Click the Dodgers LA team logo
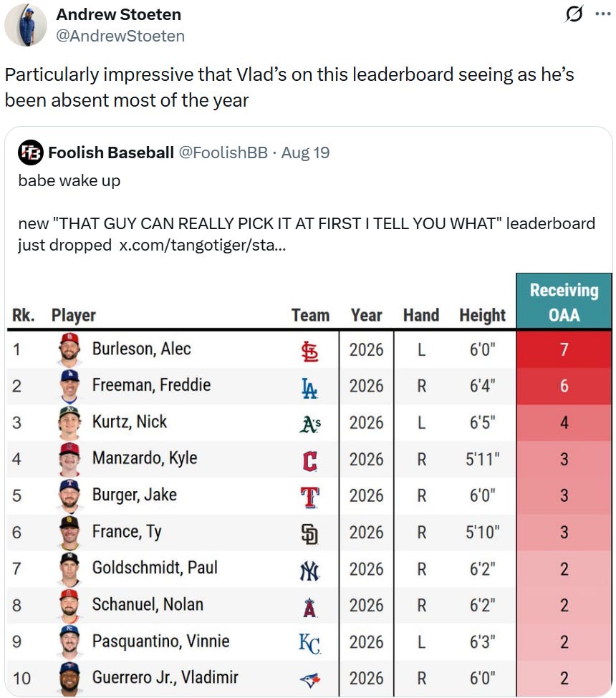 (x=309, y=388)
